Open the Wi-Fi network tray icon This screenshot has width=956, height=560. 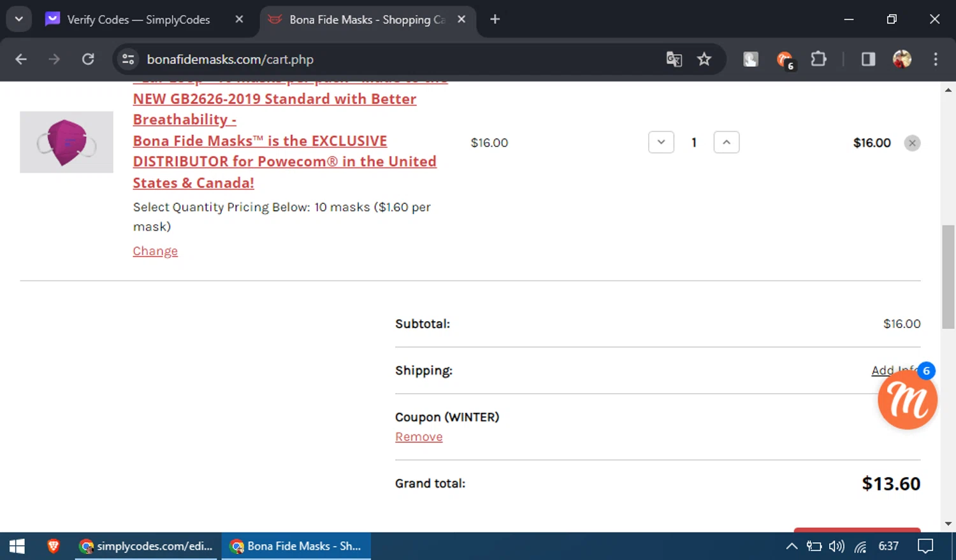tap(860, 546)
